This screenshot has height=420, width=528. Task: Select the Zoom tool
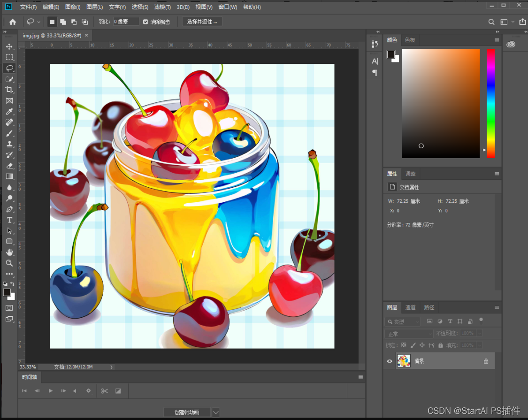point(9,263)
